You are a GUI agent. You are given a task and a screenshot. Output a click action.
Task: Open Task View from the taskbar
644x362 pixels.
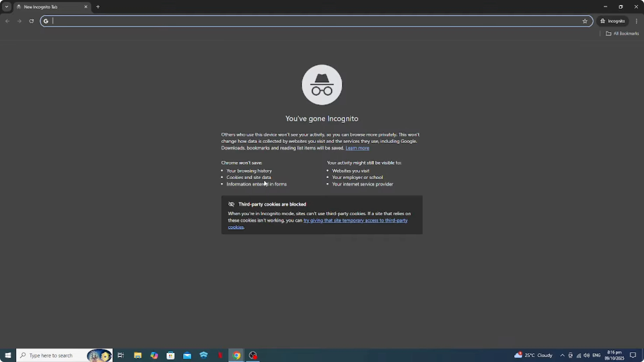(x=121, y=355)
